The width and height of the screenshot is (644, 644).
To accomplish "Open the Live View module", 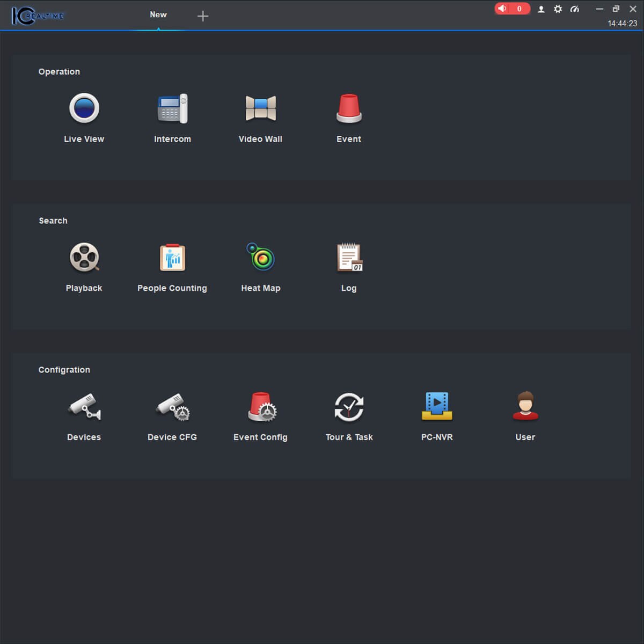I will click(x=84, y=108).
